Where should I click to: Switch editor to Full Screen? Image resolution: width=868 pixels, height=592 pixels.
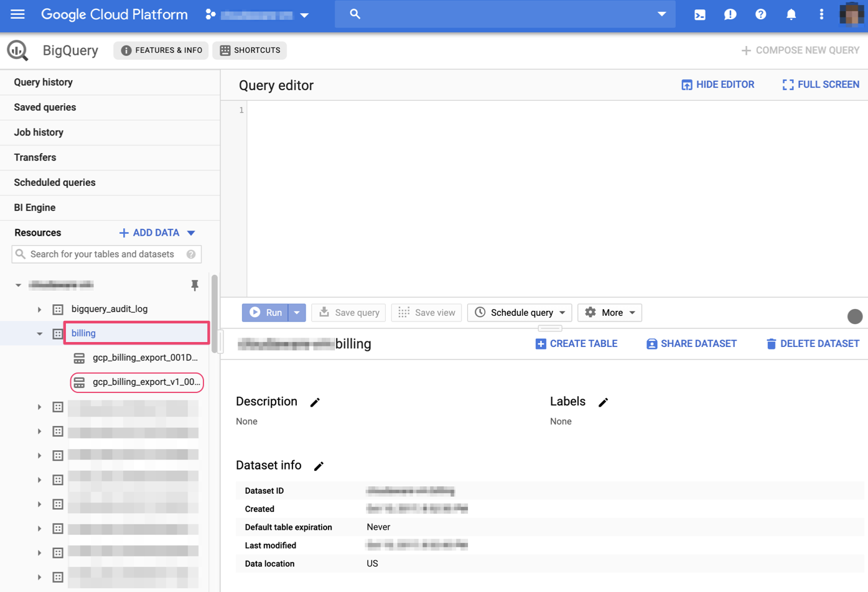pyautogui.click(x=821, y=85)
